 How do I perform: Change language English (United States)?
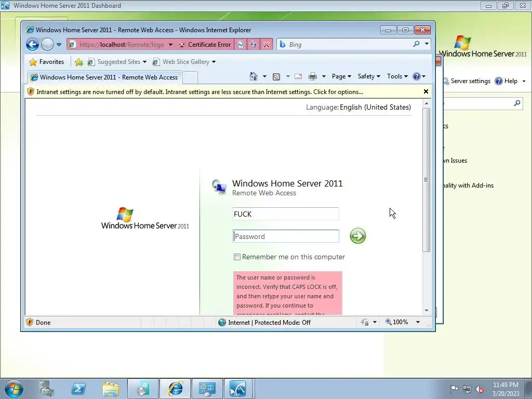(375, 107)
